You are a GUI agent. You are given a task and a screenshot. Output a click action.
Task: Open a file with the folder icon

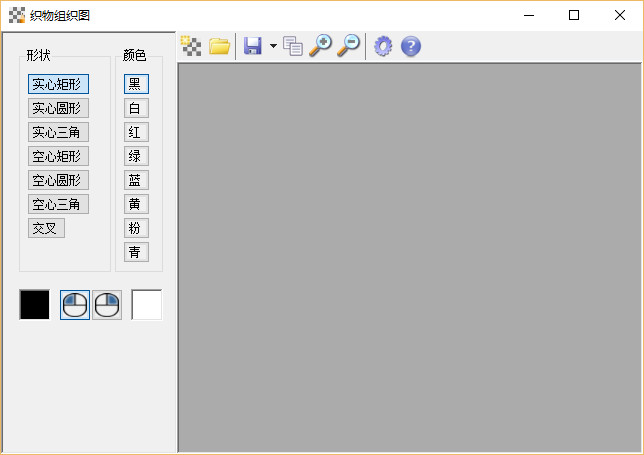point(219,46)
